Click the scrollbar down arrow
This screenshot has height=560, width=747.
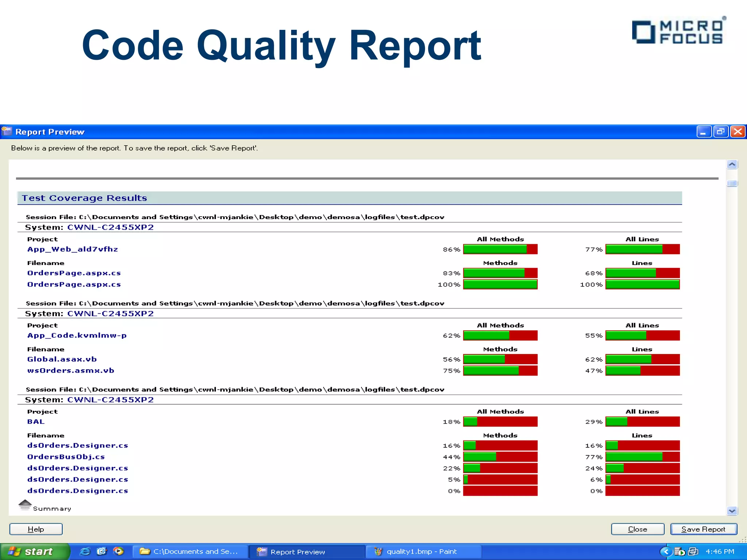point(732,511)
